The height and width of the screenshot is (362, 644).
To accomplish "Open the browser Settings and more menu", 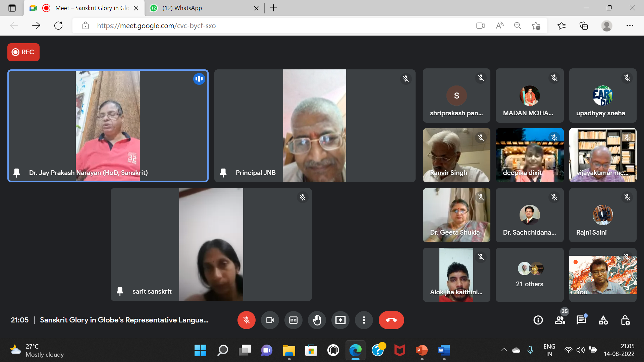I will pyautogui.click(x=630, y=26).
